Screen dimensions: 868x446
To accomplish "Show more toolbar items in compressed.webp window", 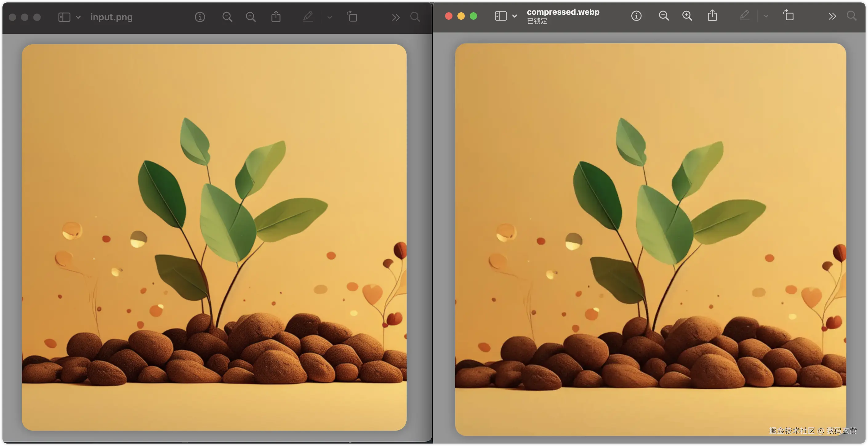I will 832,16.
